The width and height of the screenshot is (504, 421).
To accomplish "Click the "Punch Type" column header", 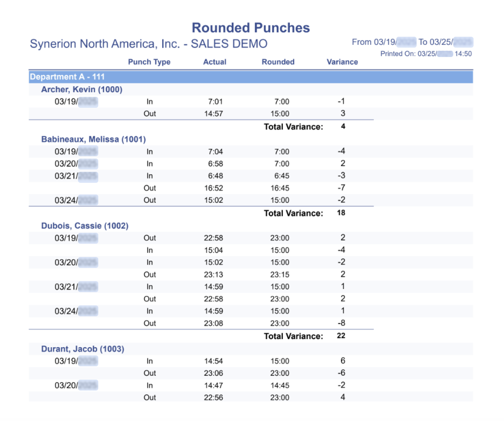I will 149,62.
